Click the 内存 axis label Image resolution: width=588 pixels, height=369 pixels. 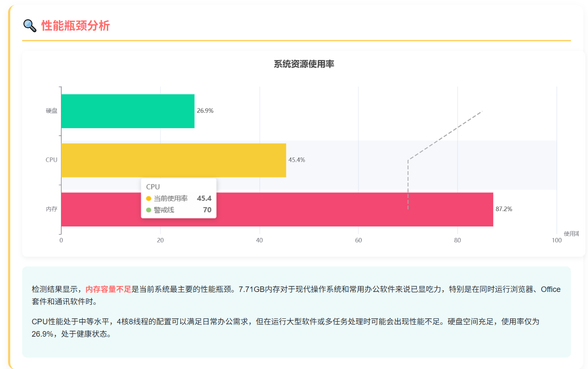[x=52, y=209]
